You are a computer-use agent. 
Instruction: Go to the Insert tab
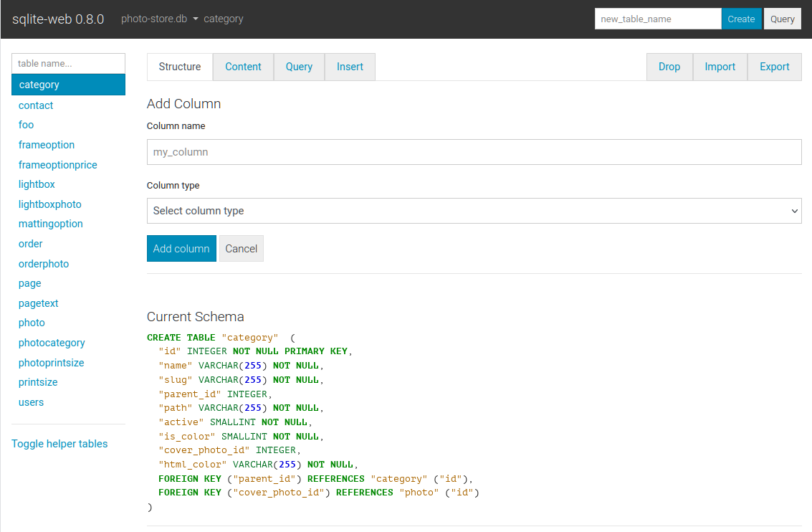click(350, 67)
